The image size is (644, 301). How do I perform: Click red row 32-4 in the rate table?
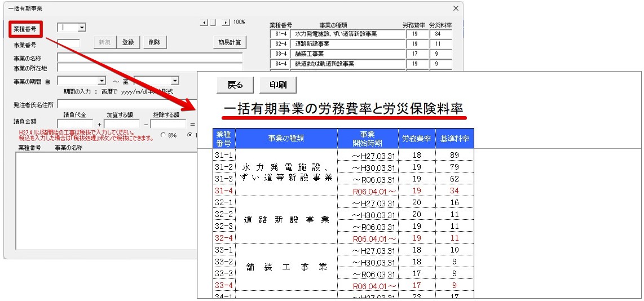coord(343,238)
